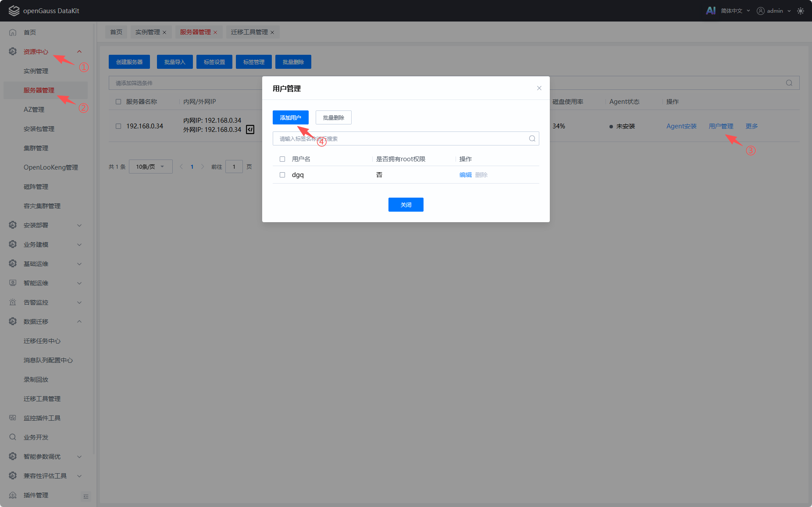The height and width of the screenshot is (507, 812).
Task: Click the 添加用户 button
Action: click(290, 117)
